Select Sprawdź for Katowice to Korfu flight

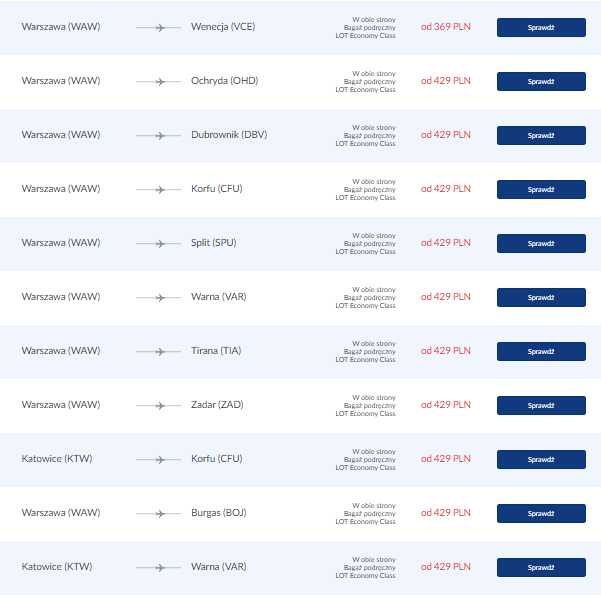[541, 460]
